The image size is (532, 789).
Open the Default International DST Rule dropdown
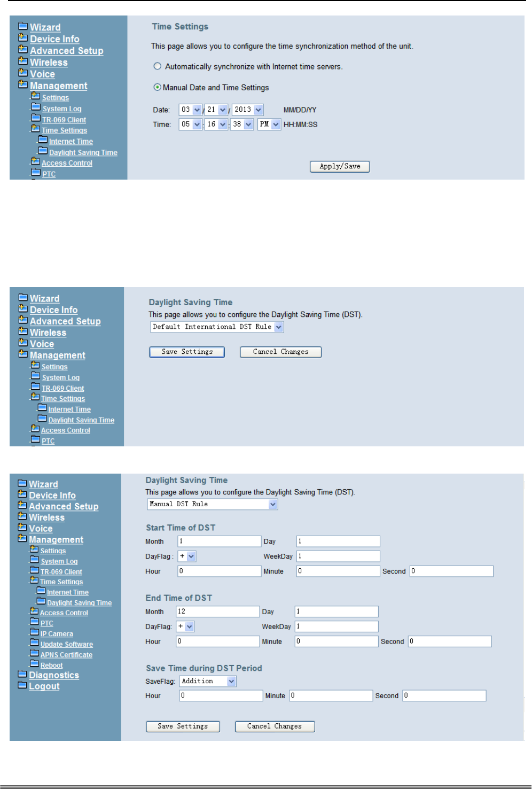[217, 327]
